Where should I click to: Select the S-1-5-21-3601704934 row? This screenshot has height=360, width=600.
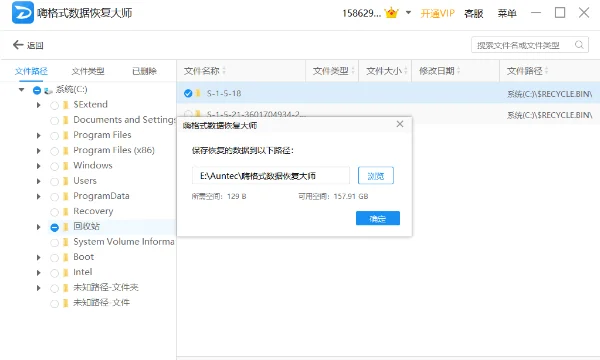(388, 114)
